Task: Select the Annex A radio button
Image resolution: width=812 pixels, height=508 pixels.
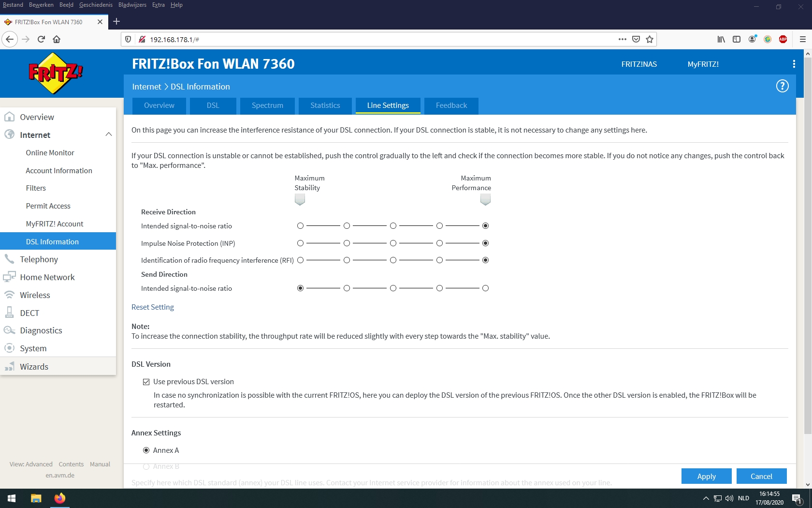Action: click(146, 450)
